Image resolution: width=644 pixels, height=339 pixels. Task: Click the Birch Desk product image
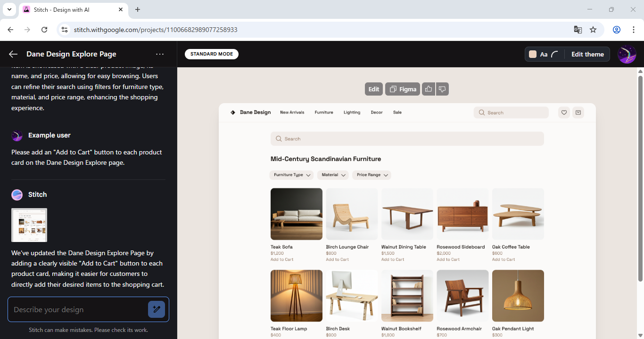point(352,296)
